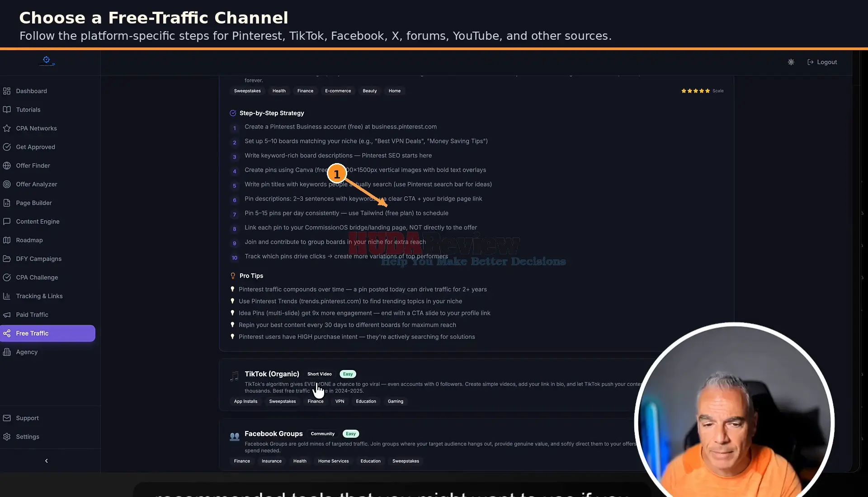Open Content Engine chat icon
This screenshot has width=868, height=497.
[7, 221]
